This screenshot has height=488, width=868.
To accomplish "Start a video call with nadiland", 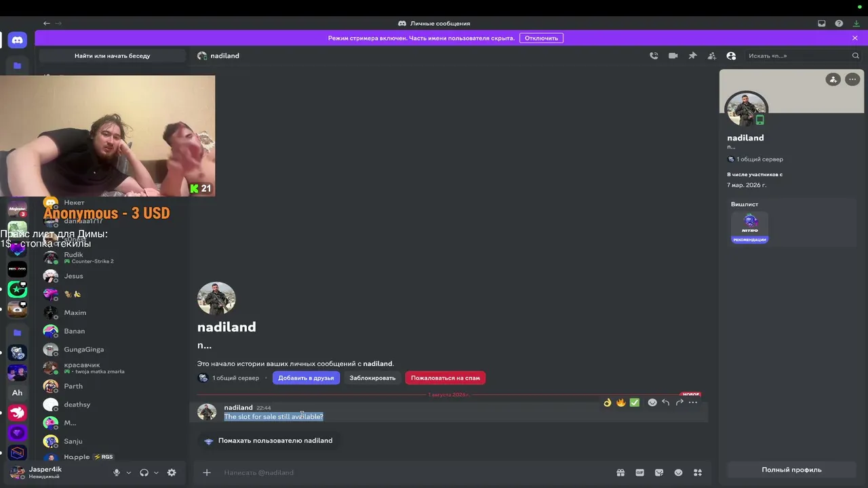I will tap(673, 56).
